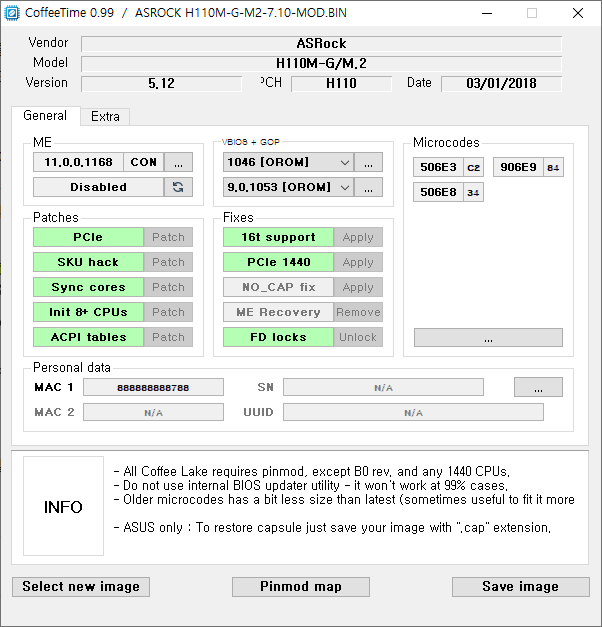This screenshot has width=602, height=627.
Task: Click the MAC 1 address field
Action: click(x=153, y=387)
